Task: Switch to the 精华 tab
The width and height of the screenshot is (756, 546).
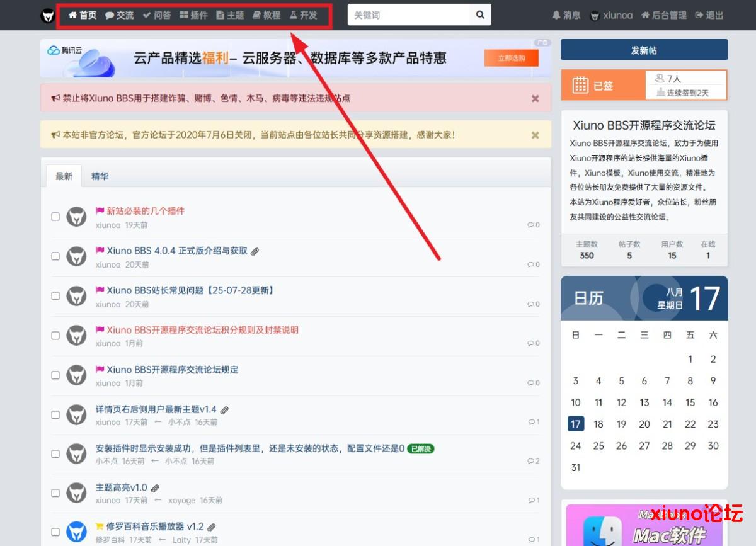Action: [100, 176]
